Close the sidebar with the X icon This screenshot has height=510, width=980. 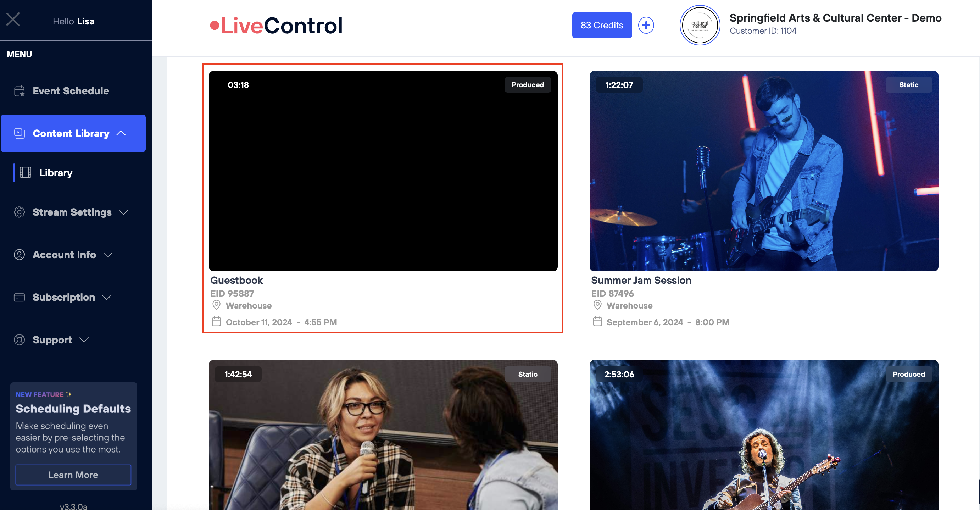click(x=13, y=20)
